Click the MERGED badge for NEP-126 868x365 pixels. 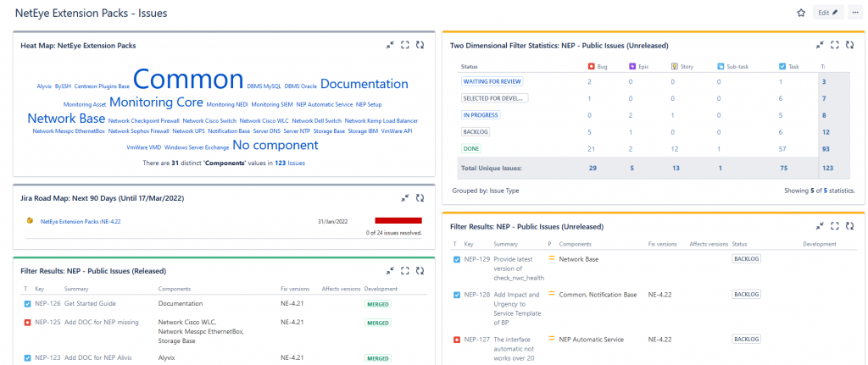point(378,304)
